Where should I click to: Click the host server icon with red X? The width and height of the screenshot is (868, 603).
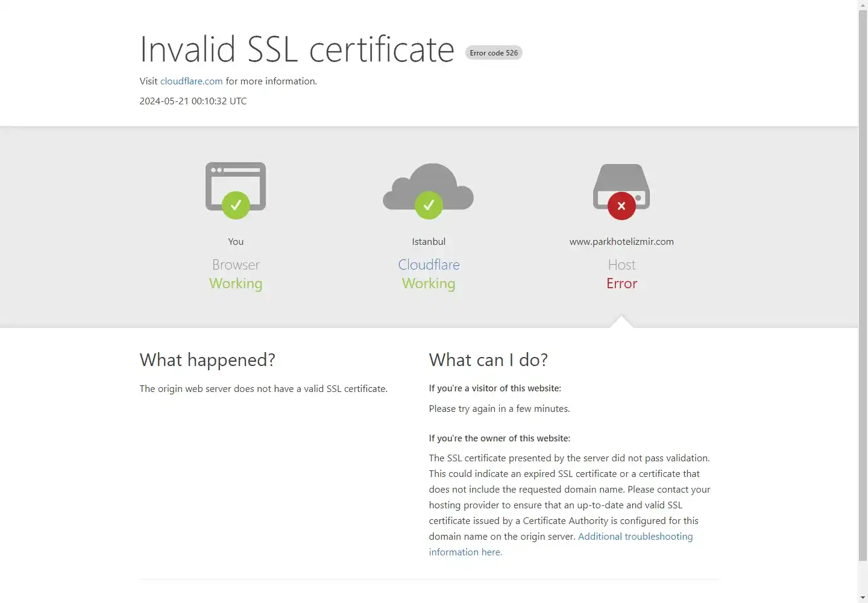[x=621, y=192]
